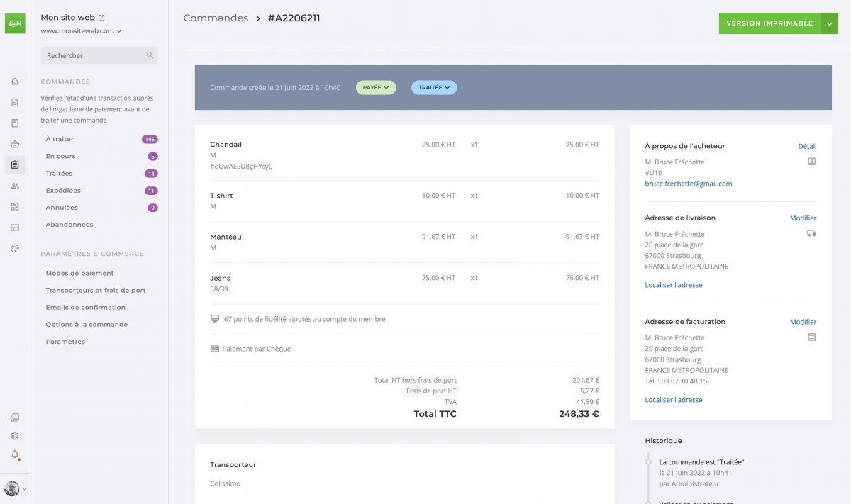Click the VERSION IMPRIMABLE button

pos(769,23)
